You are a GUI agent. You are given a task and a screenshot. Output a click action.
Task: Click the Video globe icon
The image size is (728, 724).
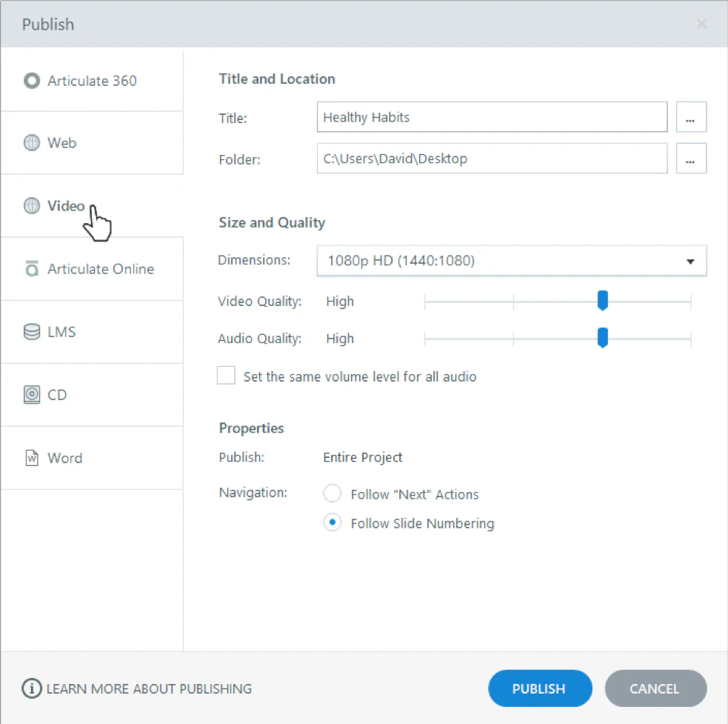click(x=32, y=205)
